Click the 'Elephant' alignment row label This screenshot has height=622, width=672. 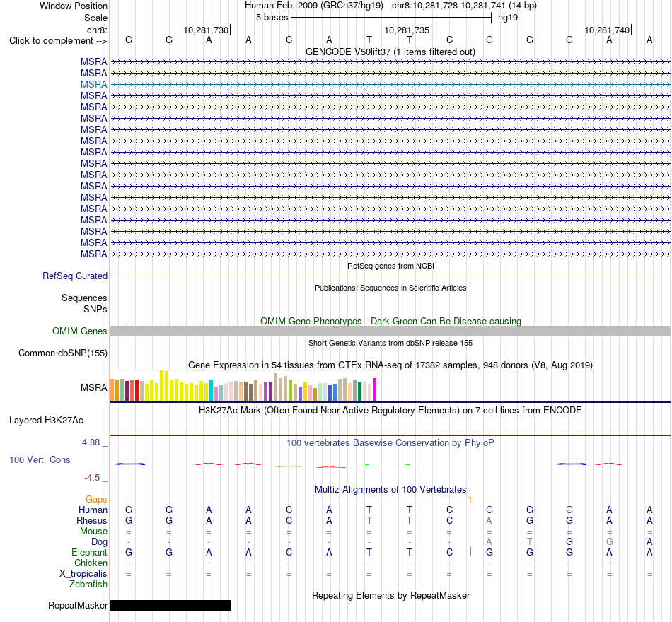[x=90, y=552]
